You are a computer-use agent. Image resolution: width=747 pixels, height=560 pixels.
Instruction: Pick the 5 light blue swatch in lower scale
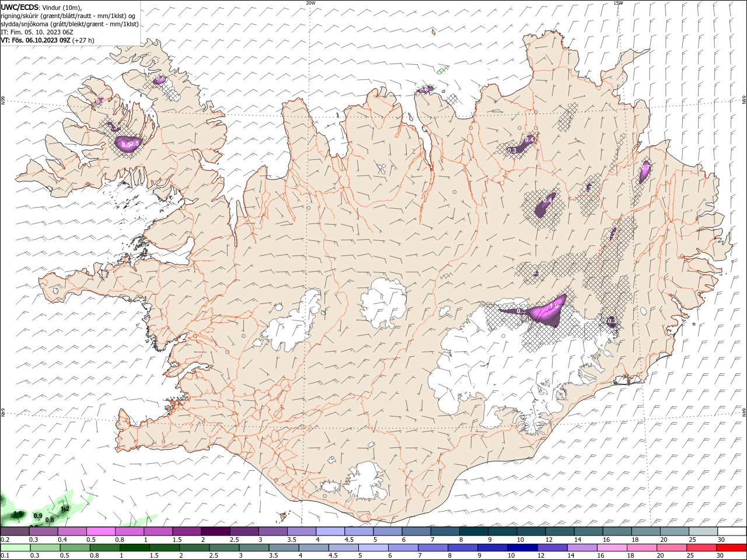point(373,548)
